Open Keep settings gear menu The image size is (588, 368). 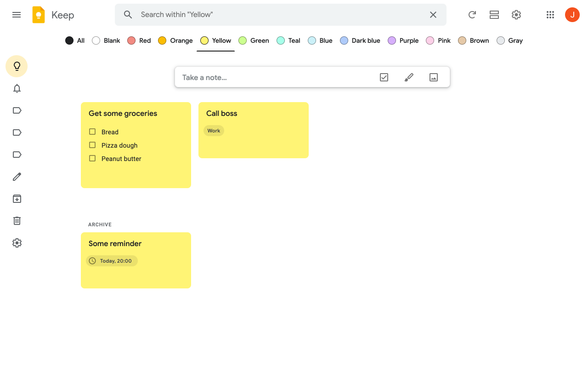pos(516,14)
